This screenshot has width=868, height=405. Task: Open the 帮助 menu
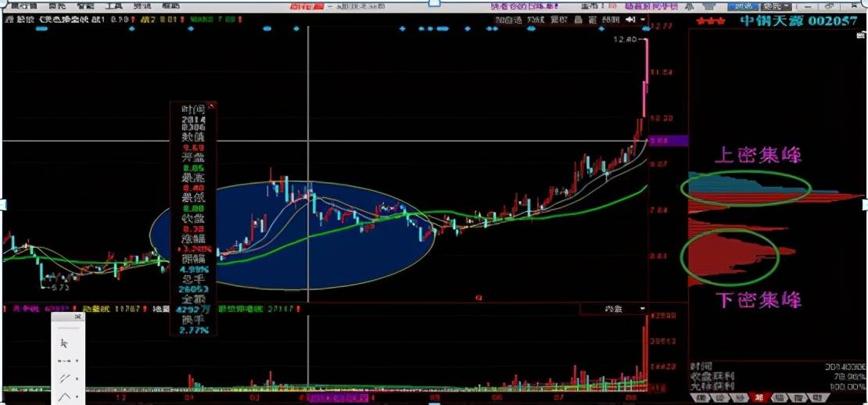point(171,6)
